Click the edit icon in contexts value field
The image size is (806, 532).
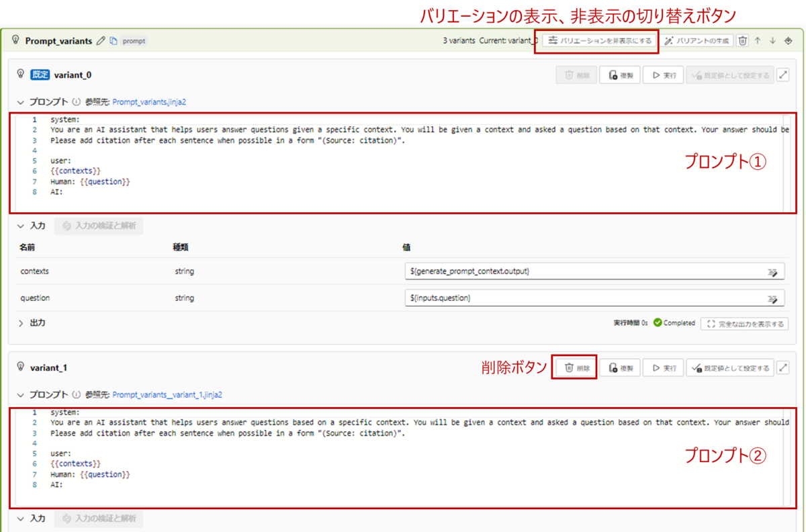pos(772,272)
